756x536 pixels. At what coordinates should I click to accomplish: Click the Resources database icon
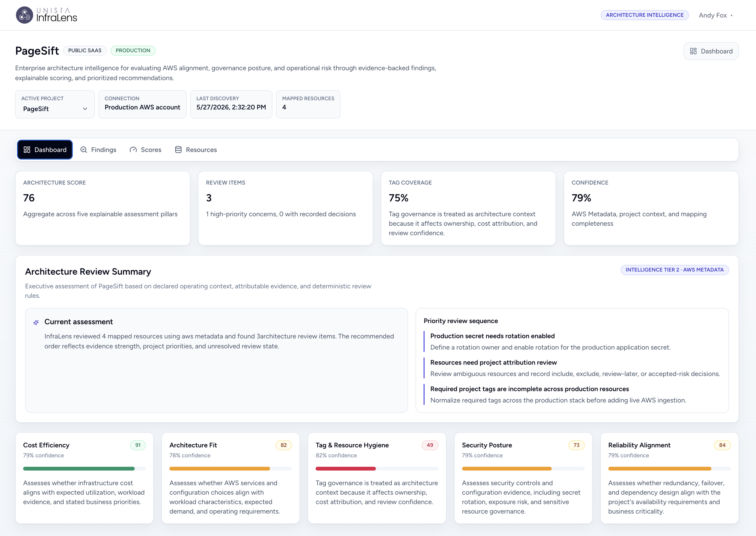click(x=178, y=150)
